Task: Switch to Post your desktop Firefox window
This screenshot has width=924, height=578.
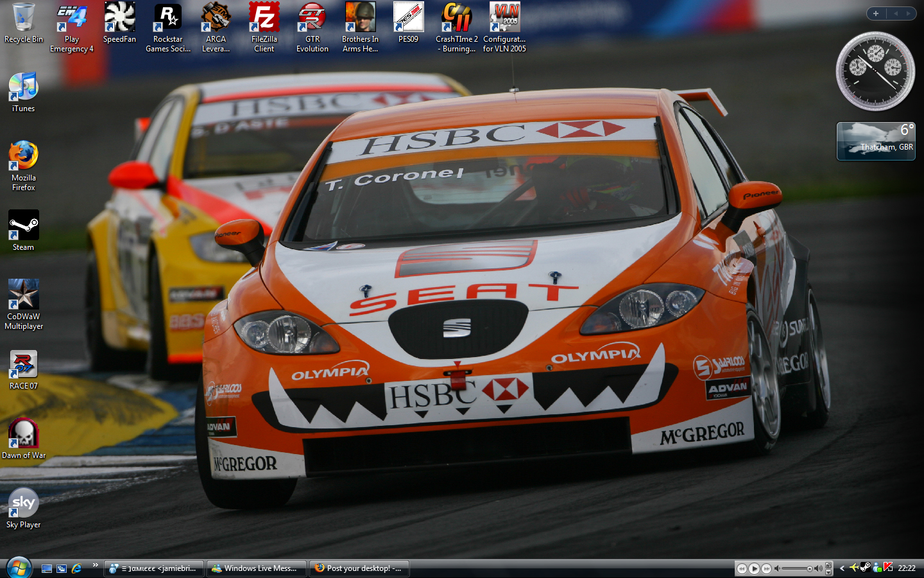Action: click(359, 568)
